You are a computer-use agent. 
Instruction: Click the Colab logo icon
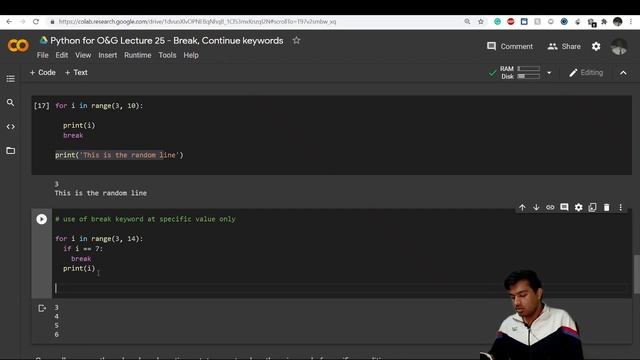coord(18,45)
